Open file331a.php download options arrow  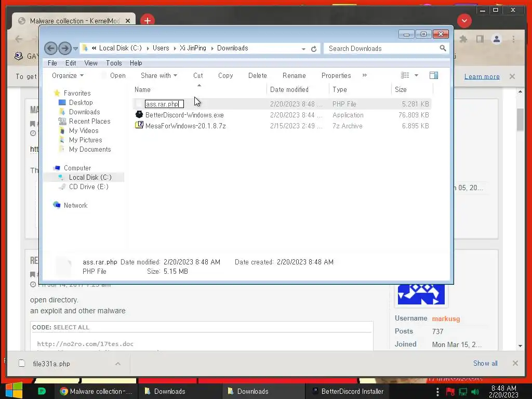point(118,364)
